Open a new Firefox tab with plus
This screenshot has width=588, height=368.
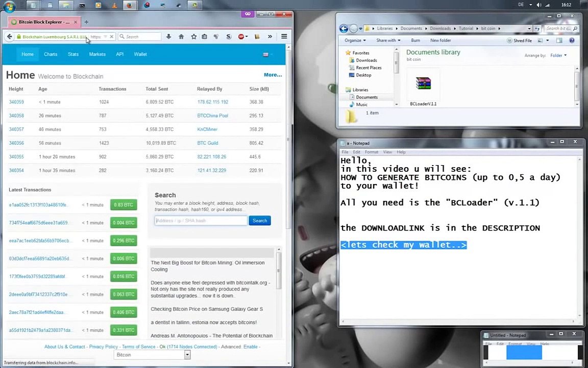tap(86, 22)
